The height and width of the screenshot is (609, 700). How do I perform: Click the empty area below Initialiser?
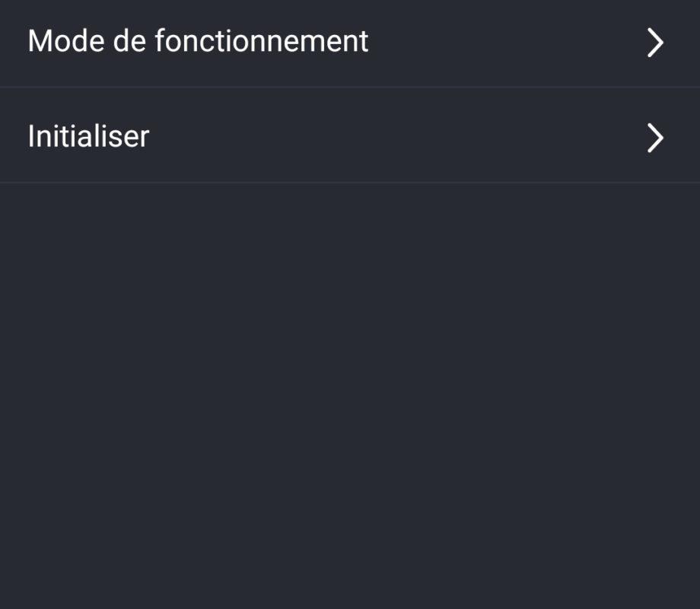tap(350, 396)
